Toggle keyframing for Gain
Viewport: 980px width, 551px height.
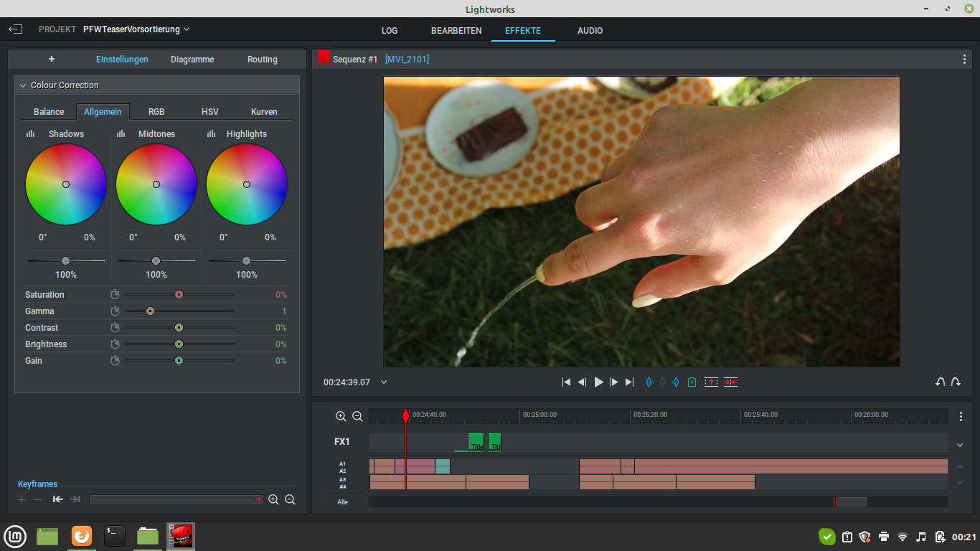tap(115, 360)
